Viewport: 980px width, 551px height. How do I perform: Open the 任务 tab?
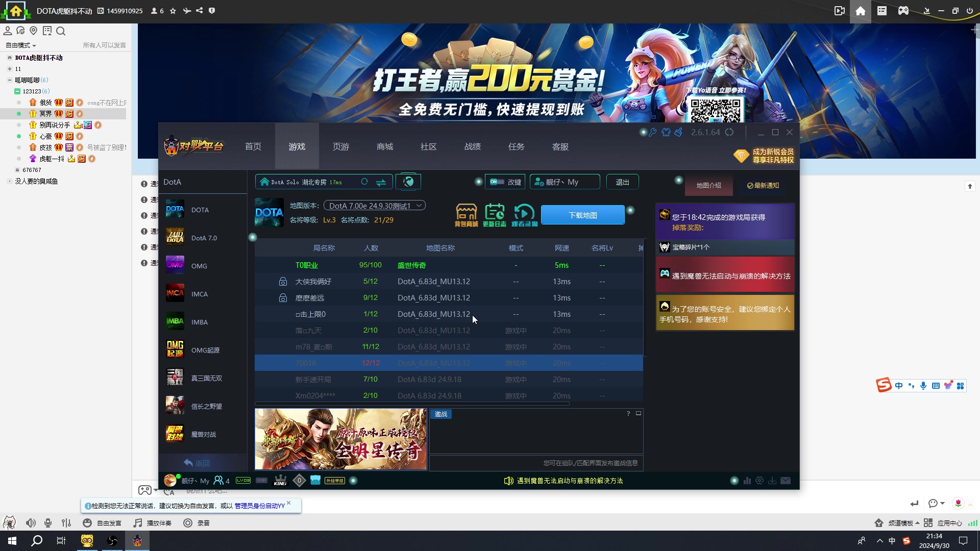[x=517, y=146]
